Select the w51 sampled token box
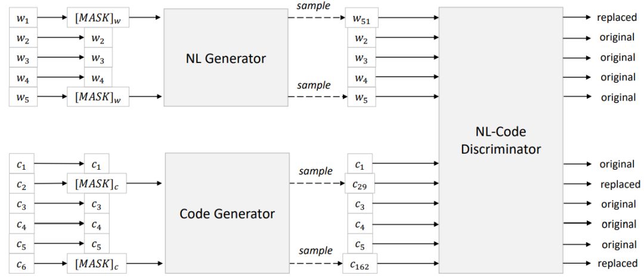The height and width of the screenshot is (278, 644). [361, 18]
